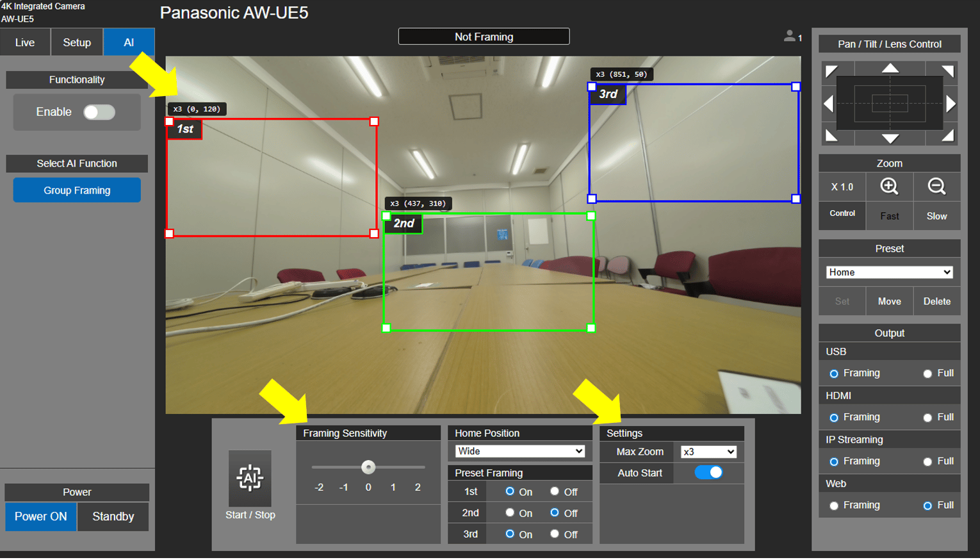Viewport: 980px width, 560px height.
Task: Open the Preset Home dropdown
Action: click(889, 272)
